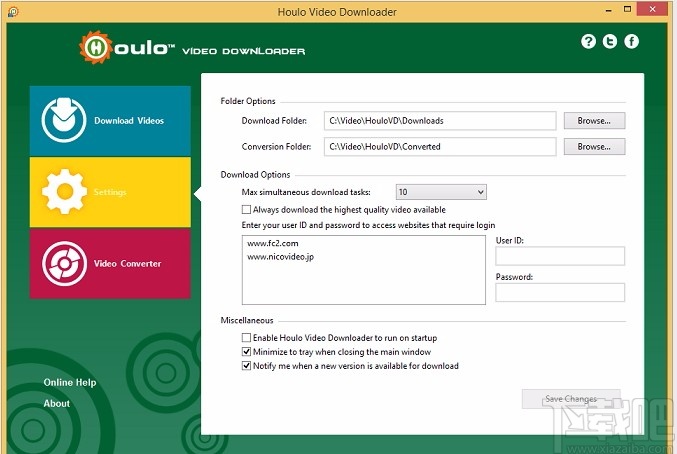Browse for Conversion Folder
Image resolution: width=677 pixels, height=454 pixels.
pyautogui.click(x=594, y=147)
